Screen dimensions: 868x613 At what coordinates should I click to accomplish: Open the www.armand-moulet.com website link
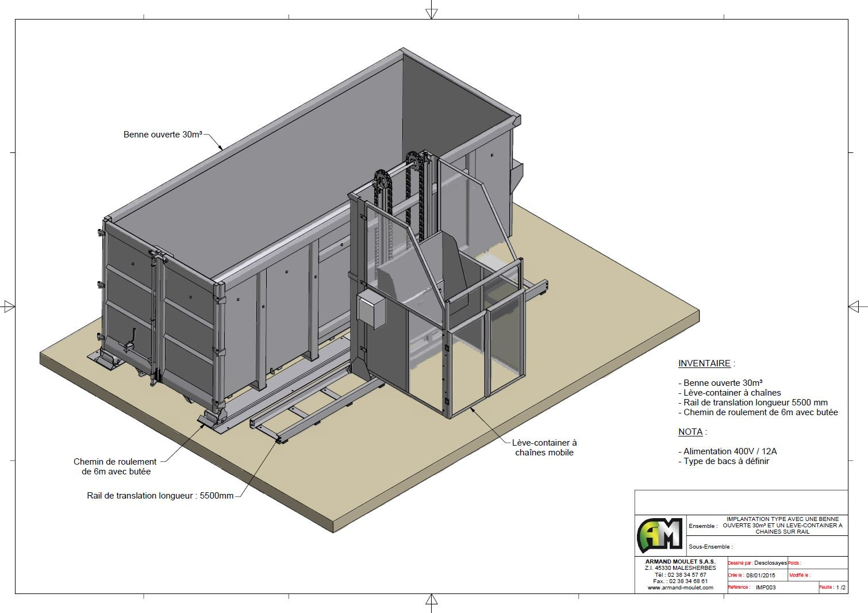680,588
